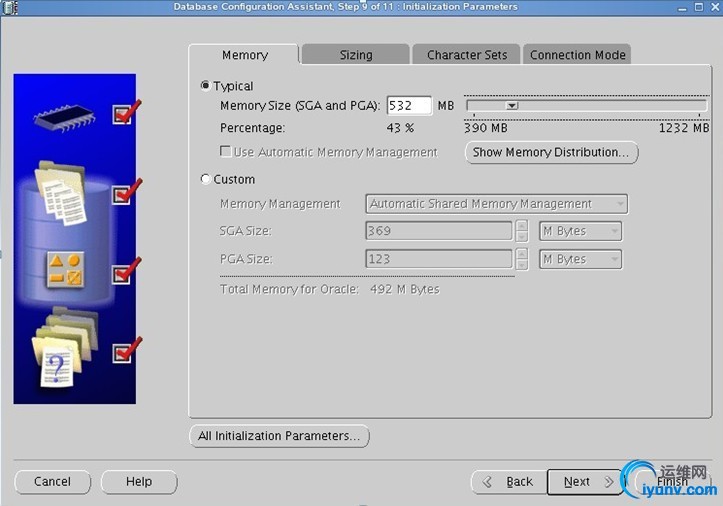Click the '390 MB' minimum label

pos(486,128)
